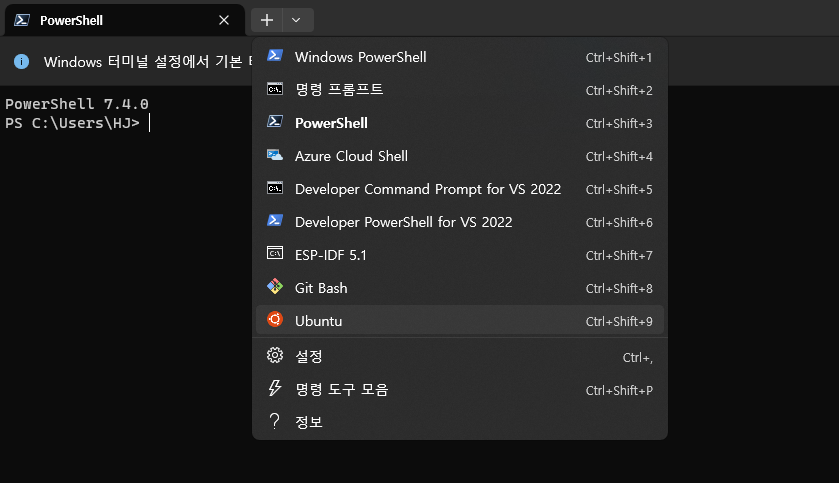Launch Developer Command Prompt for VS 2022

coord(460,189)
